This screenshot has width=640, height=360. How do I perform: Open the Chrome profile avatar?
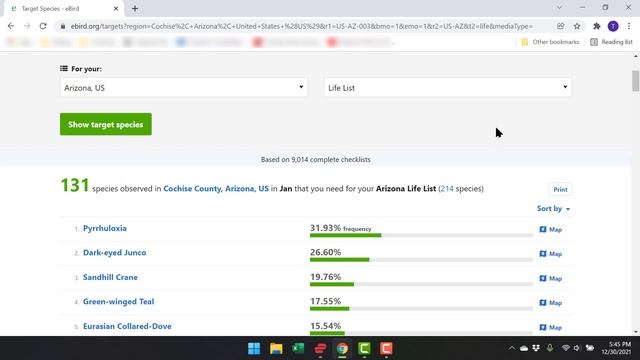[x=613, y=26]
